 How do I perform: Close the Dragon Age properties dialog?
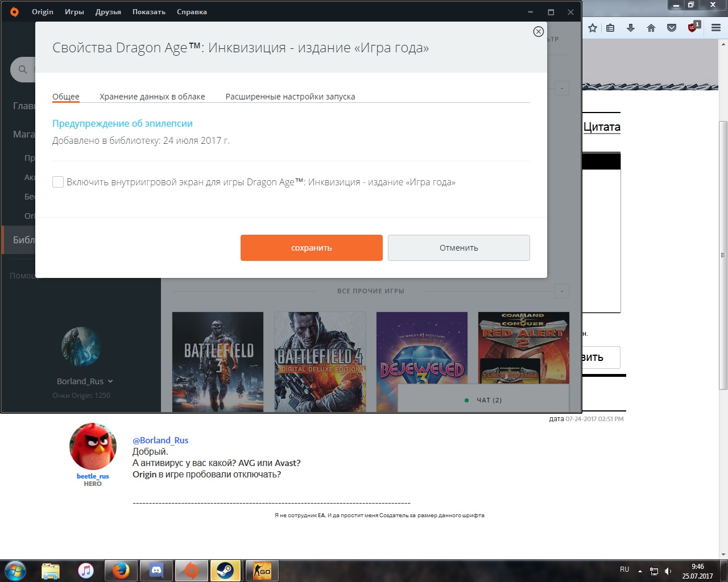(538, 32)
